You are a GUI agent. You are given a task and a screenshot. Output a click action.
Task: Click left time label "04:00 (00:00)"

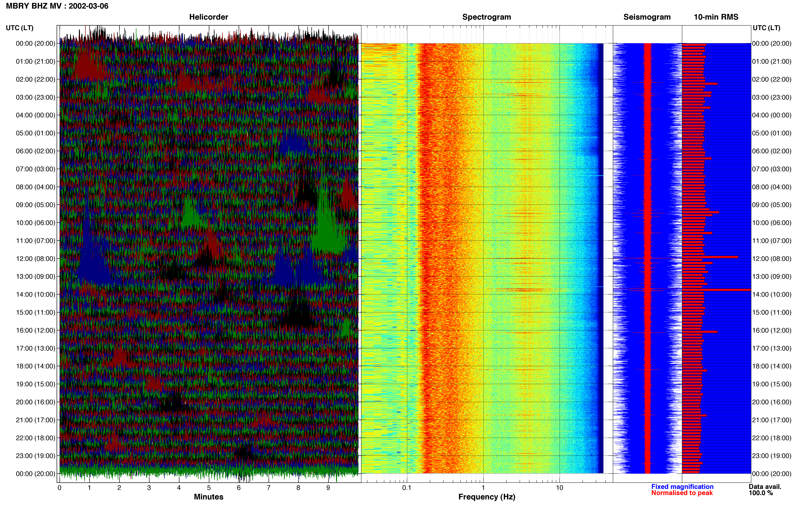pyautogui.click(x=36, y=115)
